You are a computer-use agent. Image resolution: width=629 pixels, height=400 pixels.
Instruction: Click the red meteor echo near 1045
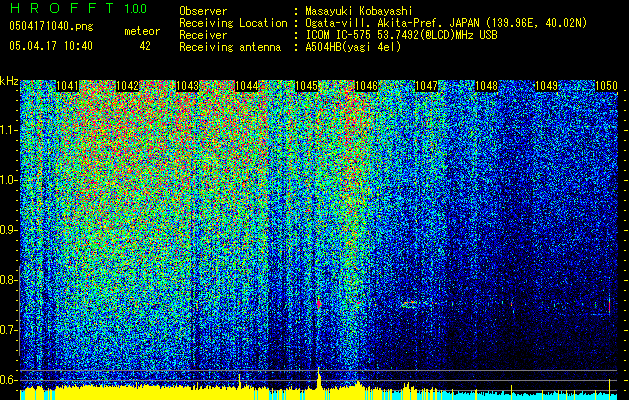(x=319, y=304)
